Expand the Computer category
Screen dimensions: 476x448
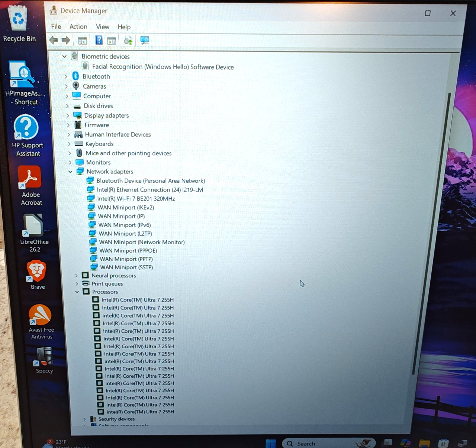pyautogui.click(x=67, y=96)
